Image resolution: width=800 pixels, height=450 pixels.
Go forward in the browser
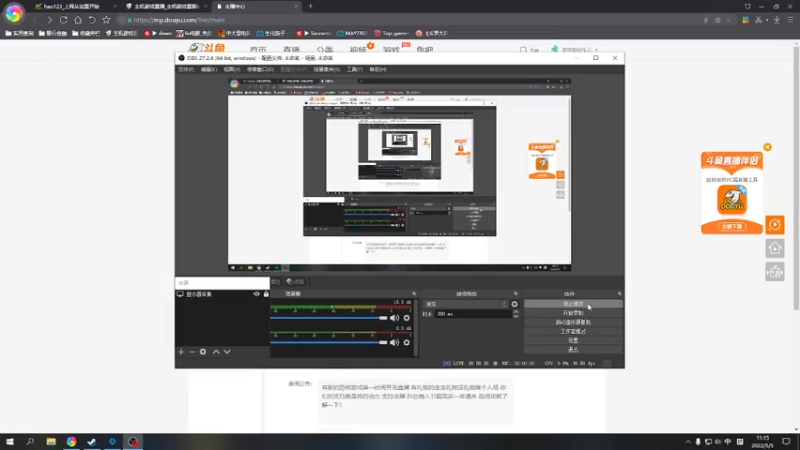(49, 20)
